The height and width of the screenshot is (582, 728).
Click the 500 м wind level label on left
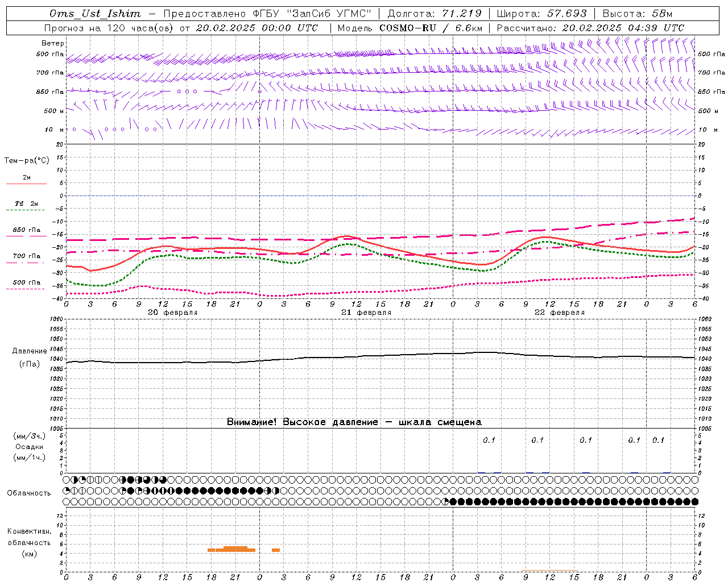click(x=55, y=111)
